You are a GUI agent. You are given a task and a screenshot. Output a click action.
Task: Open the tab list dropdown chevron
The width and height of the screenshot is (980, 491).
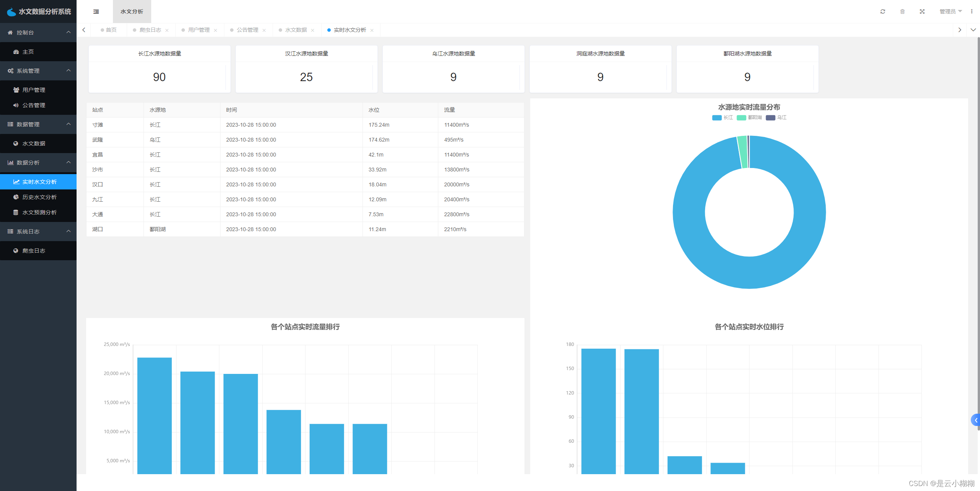[973, 30]
